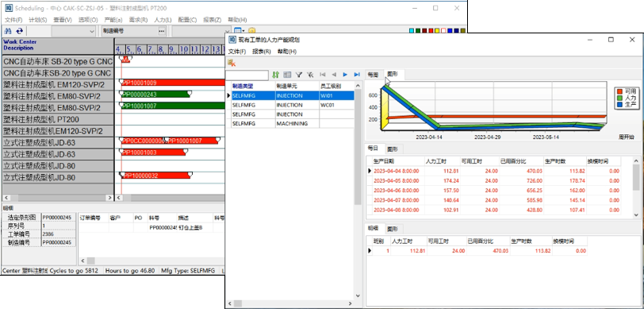The width and height of the screenshot is (644, 309).
Task: Select 图形 tab next to 明细
Action: point(393,229)
